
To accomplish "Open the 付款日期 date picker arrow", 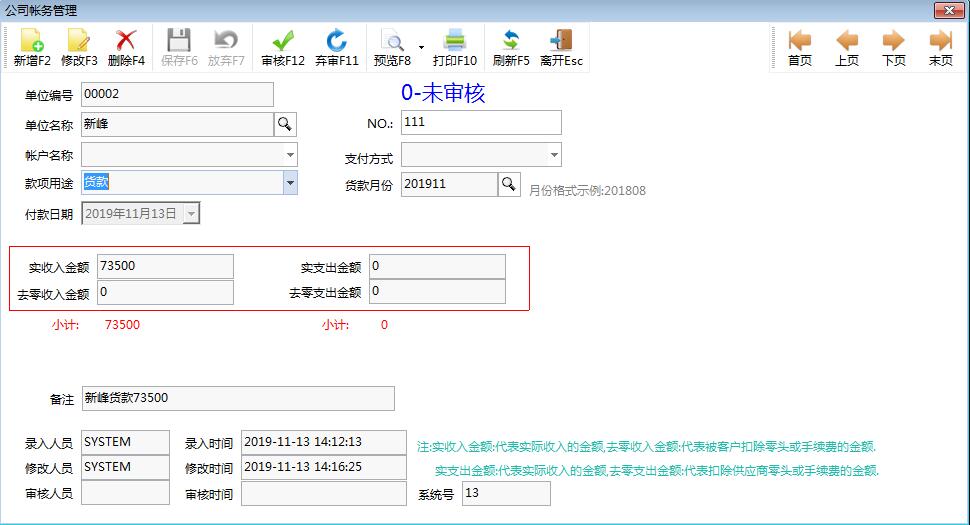I will (192, 214).
